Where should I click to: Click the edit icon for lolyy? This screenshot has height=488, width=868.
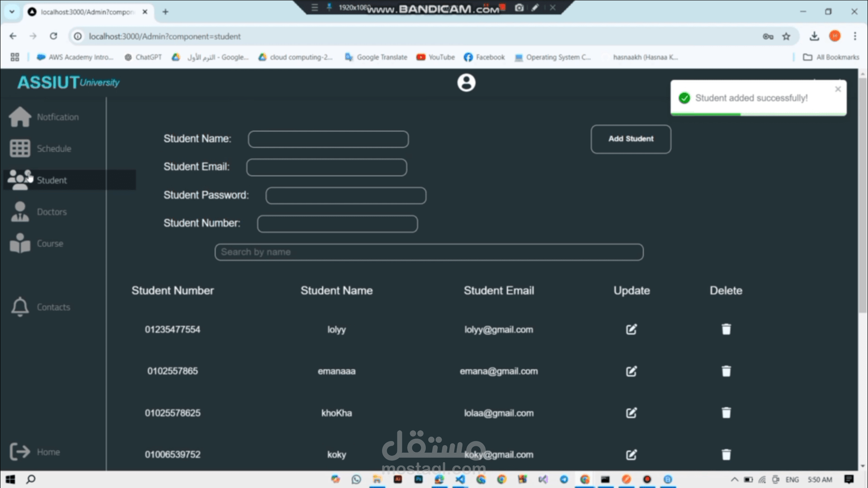click(x=631, y=329)
